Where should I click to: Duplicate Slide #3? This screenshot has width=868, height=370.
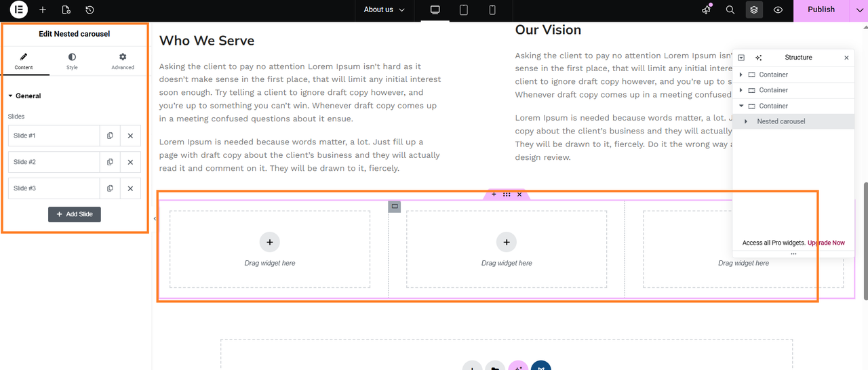pyautogui.click(x=110, y=188)
